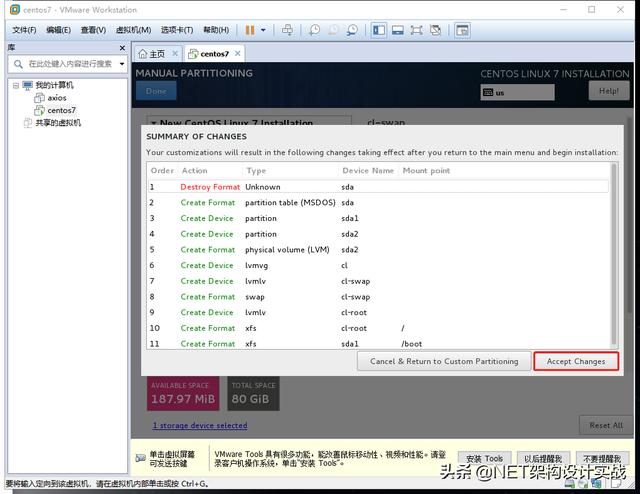Screen dimensions: 640x494
Task: Select 我的计算机 in the library tree
Action: [54, 85]
